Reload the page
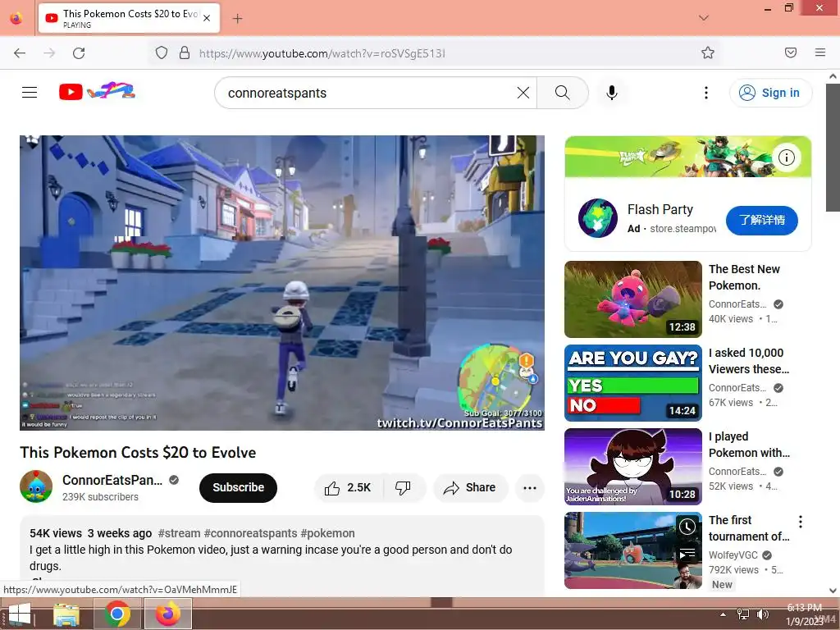 (79, 53)
